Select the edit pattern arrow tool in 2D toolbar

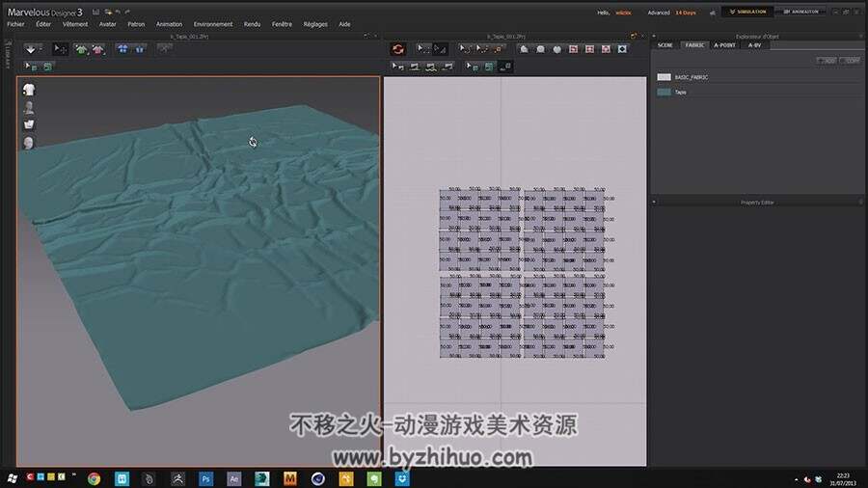coord(422,49)
